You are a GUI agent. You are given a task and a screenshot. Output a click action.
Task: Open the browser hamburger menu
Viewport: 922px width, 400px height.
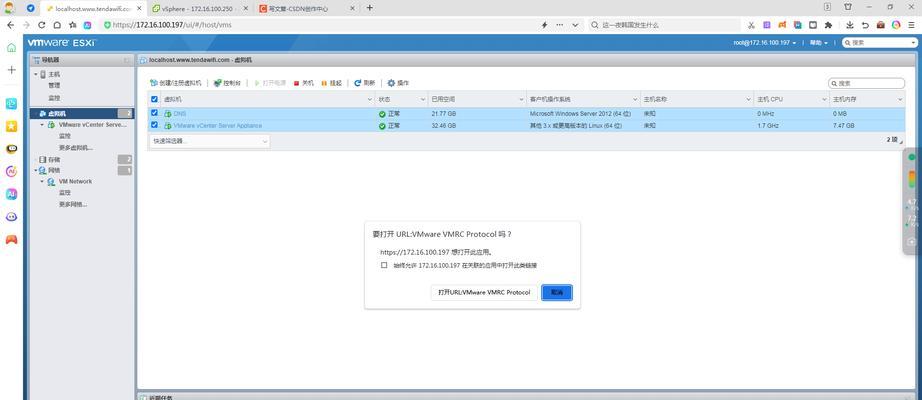tap(911, 25)
